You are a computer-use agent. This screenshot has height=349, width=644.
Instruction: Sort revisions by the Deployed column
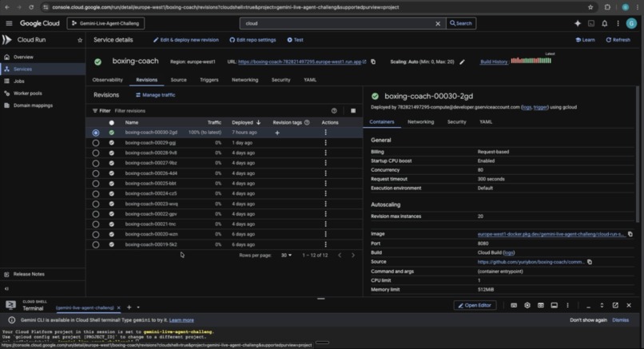coord(246,122)
